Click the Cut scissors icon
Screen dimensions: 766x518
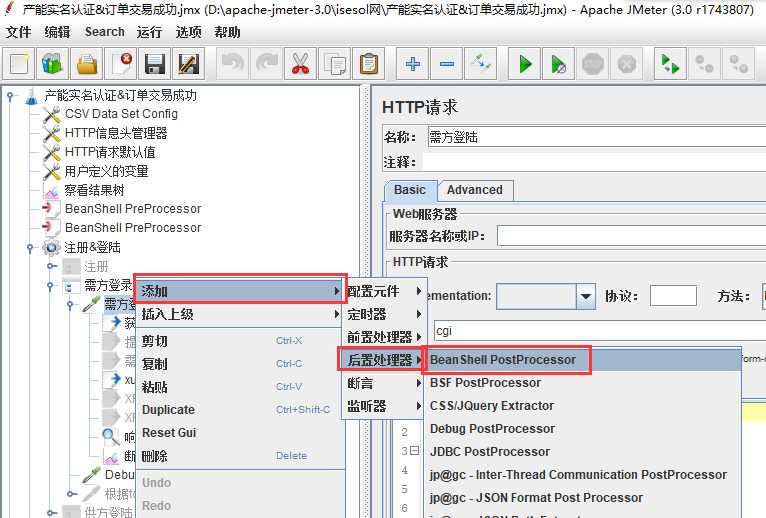(x=300, y=64)
